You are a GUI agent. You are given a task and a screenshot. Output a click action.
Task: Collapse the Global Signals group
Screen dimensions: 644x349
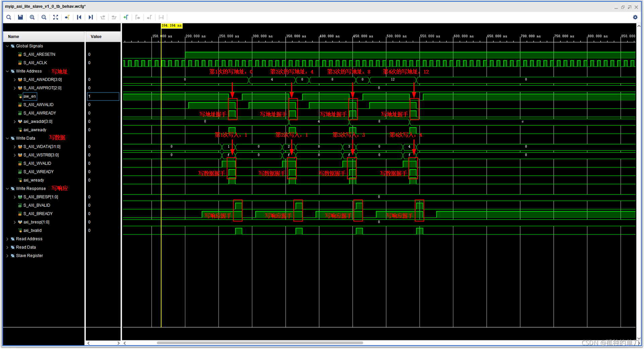(x=7, y=46)
